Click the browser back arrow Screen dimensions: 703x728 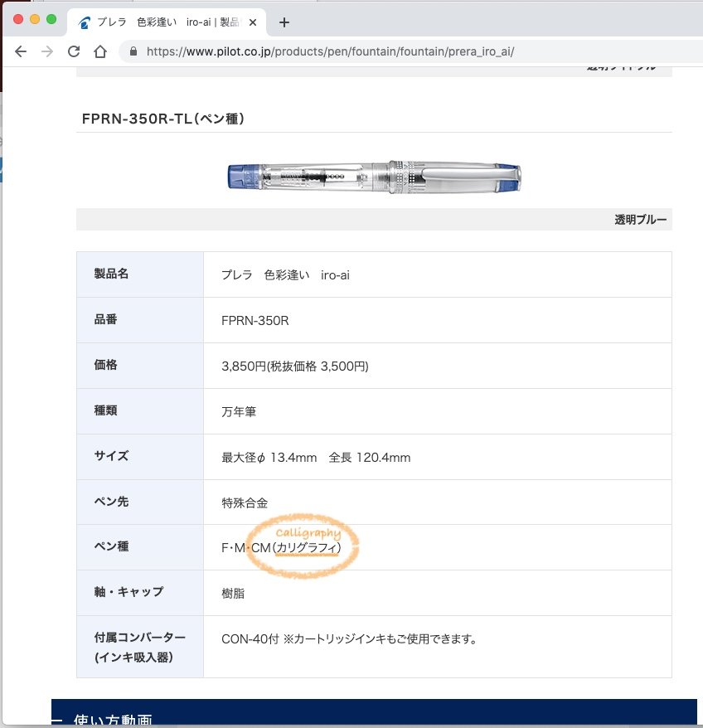tap(21, 51)
